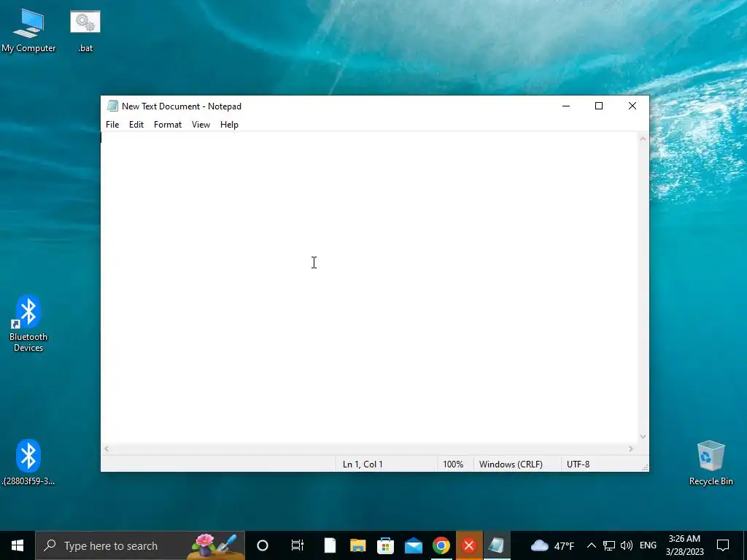
Task: Open the Windows Start menu
Action: tap(18, 545)
